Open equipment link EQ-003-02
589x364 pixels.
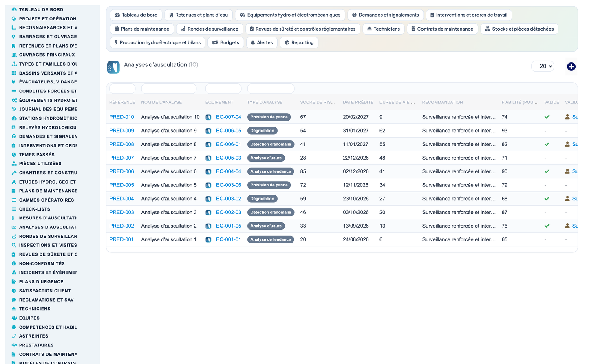229,199
